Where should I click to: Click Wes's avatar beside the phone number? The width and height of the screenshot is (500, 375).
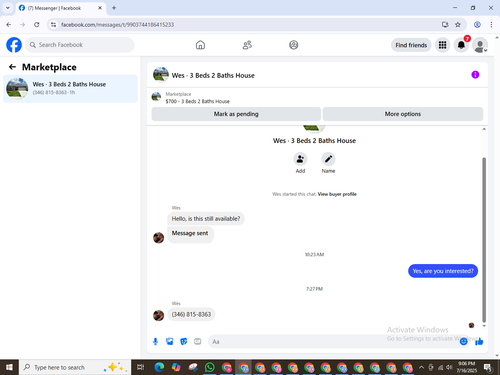click(x=158, y=315)
